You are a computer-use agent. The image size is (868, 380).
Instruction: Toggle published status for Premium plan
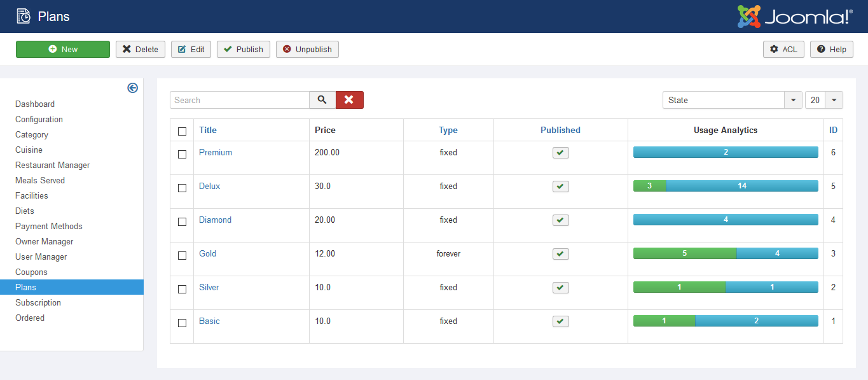tap(560, 153)
